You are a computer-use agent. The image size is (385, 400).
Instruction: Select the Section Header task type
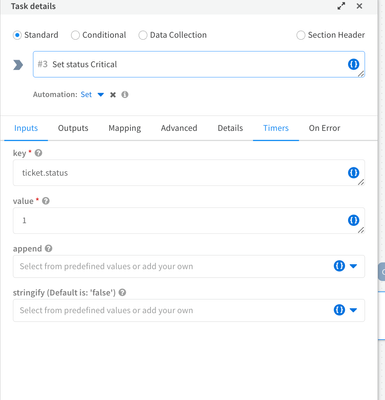click(301, 35)
